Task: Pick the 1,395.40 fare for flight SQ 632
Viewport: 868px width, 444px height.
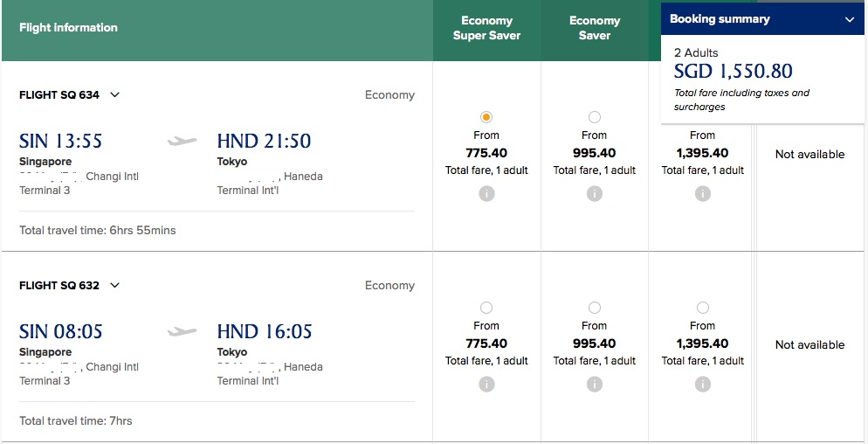Action: click(703, 308)
